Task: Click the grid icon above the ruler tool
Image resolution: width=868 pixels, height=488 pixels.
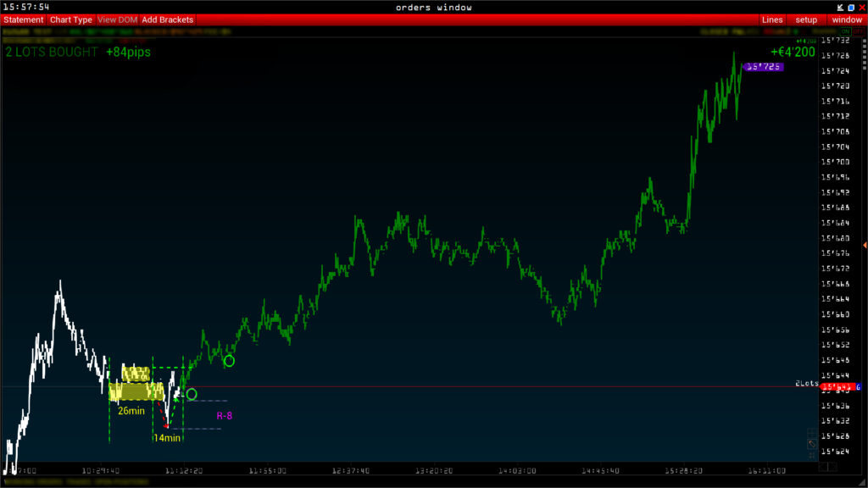Action: [811, 432]
